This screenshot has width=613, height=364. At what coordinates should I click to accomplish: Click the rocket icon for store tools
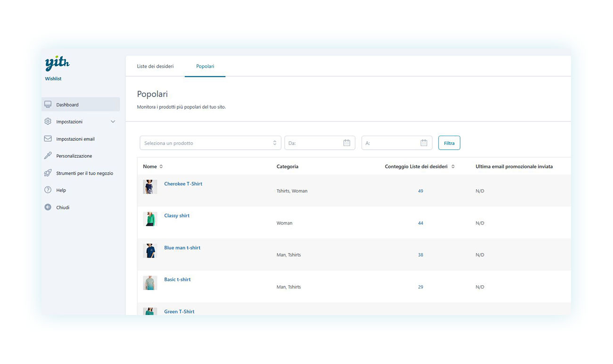48,173
